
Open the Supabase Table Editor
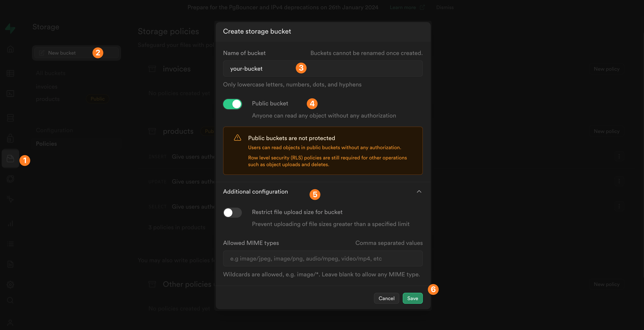coord(10,73)
